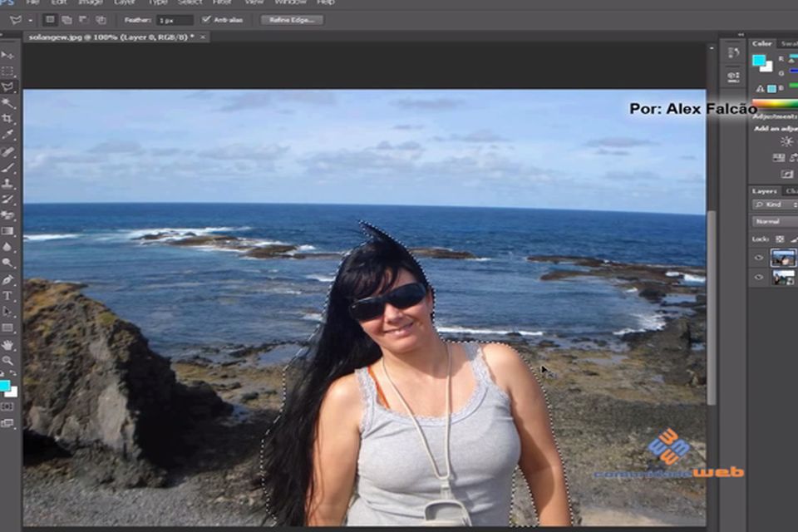The image size is (798, 532).
Task: Click the gamut warning triangle icon
Action: click(x=760, y=89)
